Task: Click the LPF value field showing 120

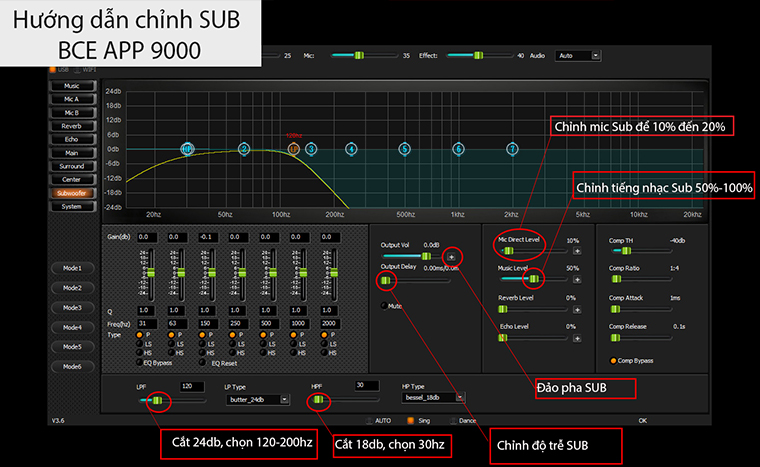Action: coord(192,386)
